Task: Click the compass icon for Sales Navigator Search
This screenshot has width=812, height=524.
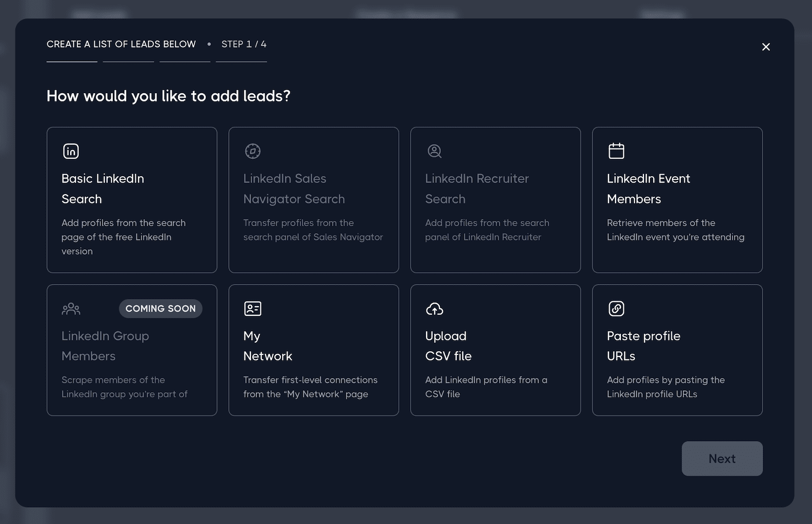Action: tap(253, 151)
